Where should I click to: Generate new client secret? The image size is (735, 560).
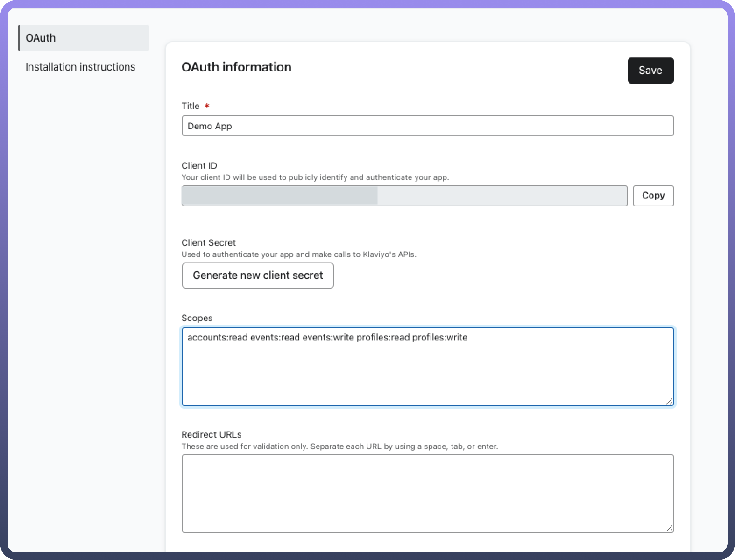coord(258,276)
